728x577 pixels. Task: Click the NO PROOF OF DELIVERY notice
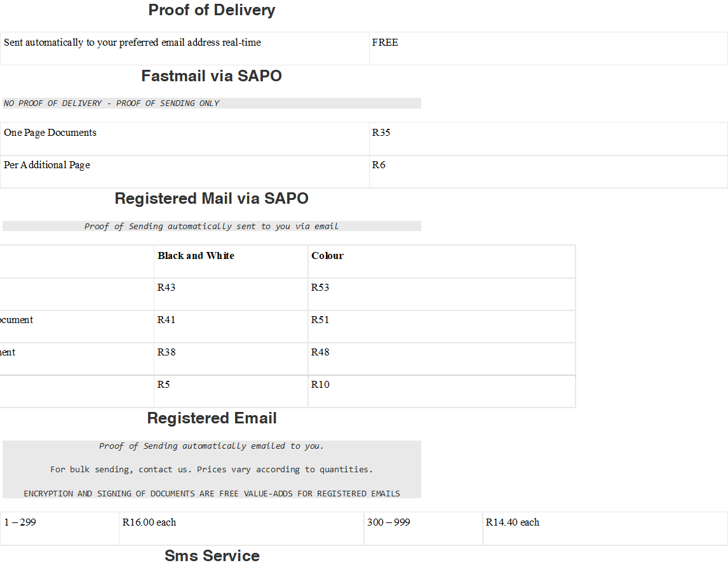(112, 103)
